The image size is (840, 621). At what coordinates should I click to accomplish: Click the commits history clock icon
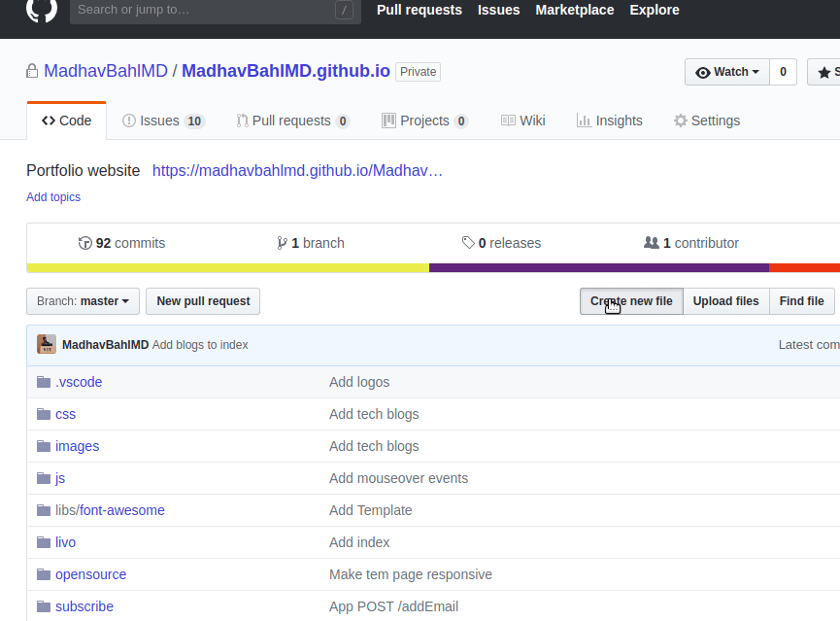84,243
